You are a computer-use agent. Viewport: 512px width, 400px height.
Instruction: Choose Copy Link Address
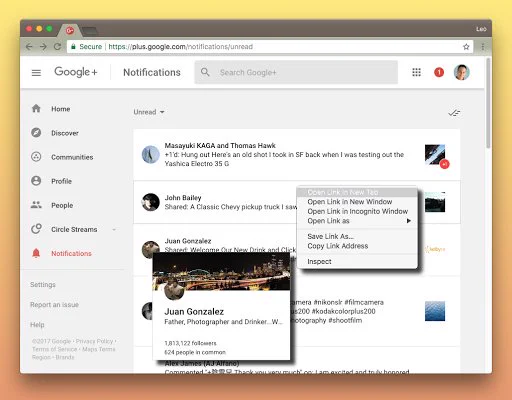point(357,246)
